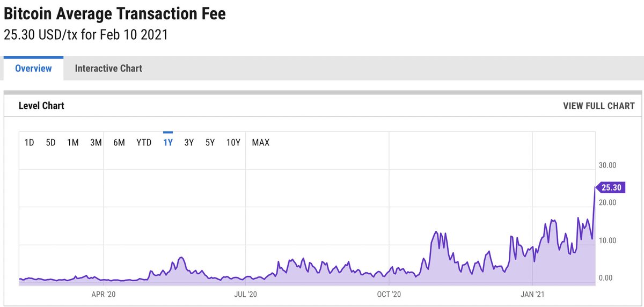Viewport: 644px width, 307px height.
Task: Select the 5D time range
Action: (50, 142)
